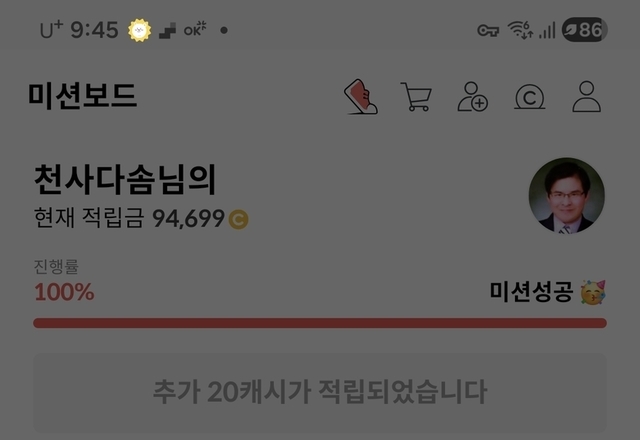Open the cash coin C icon

(x=529, y=97)
